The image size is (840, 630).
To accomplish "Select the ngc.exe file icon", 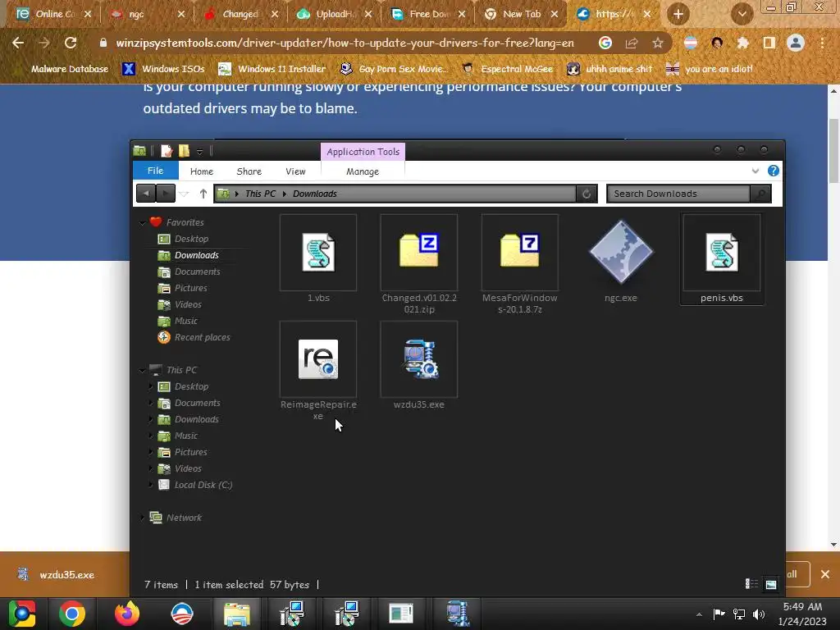I will [x=621, y=252].
